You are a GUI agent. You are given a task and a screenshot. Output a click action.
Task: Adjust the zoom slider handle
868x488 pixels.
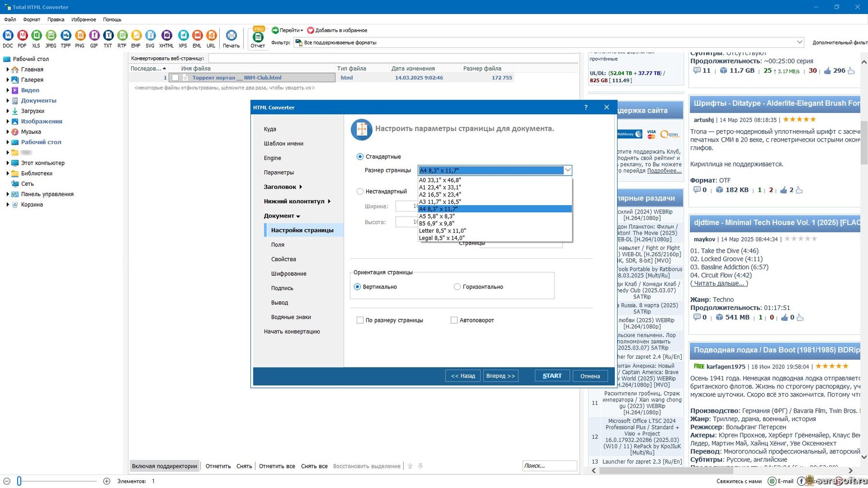tap(19, 481)
